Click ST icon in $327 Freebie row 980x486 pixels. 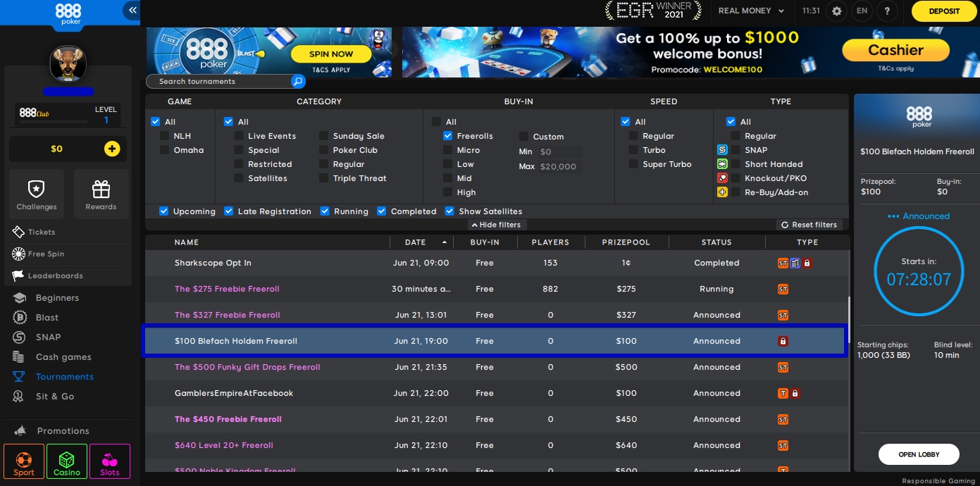783,315
